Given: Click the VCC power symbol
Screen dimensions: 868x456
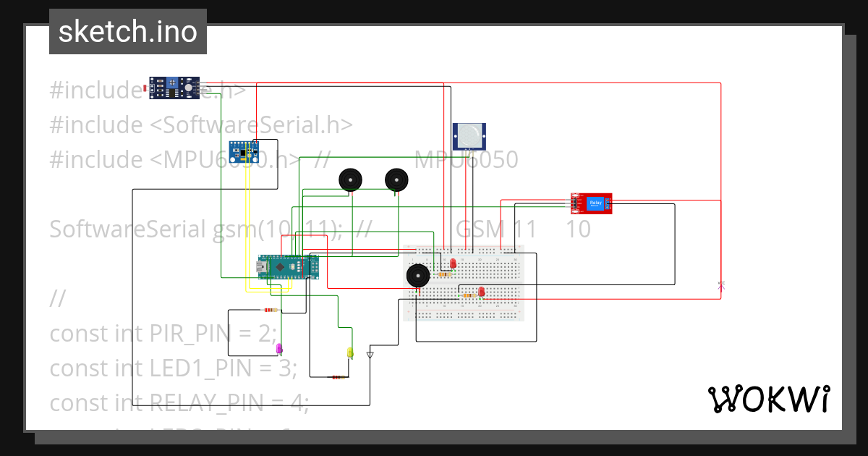Looking at the screenshot, I should point(720,284).
